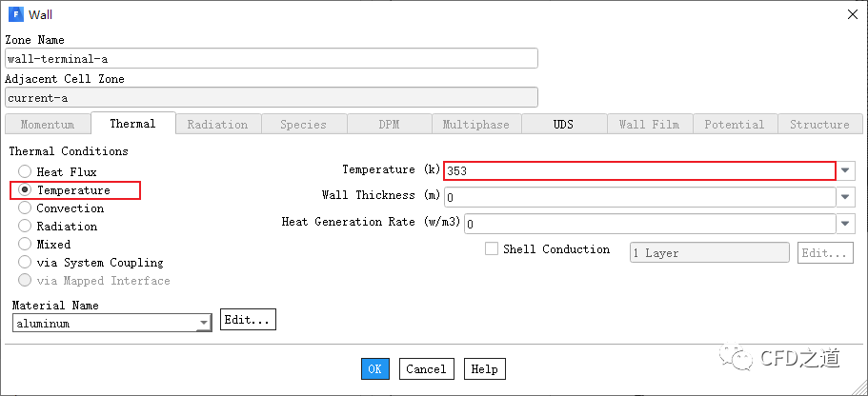Image resolution: width=868 pixels, height=396 pixels.
Task: Enable the Shell Conduction checkbox
Action: pos(492,249)
